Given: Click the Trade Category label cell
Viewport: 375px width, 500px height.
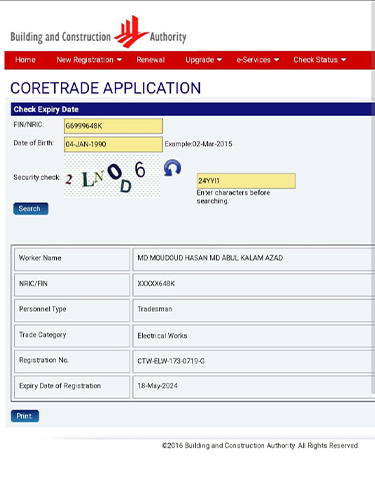Looking at the screenshot, I should 72,336.
